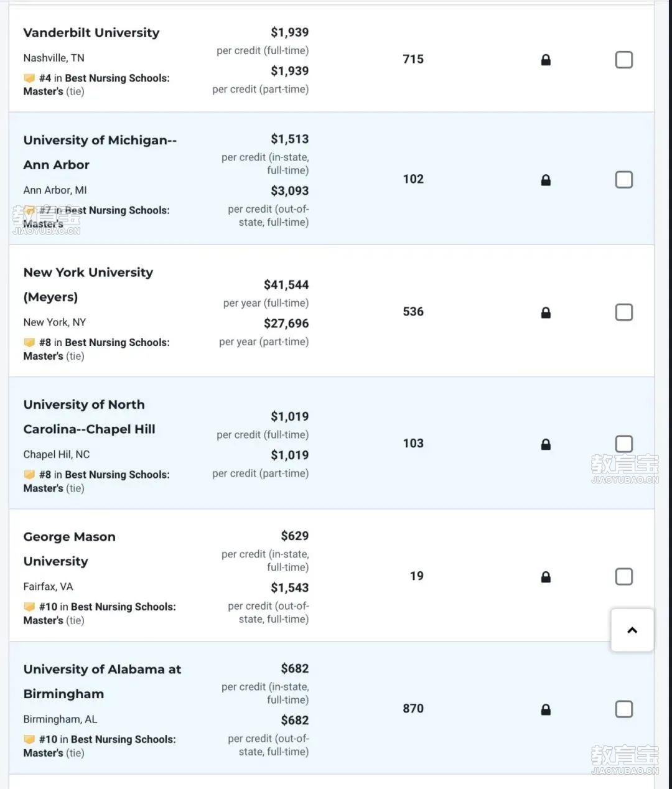Select the checkbox for New York University (Meyers)
This screenshot has width=672, height=789.
coord(624,312)
